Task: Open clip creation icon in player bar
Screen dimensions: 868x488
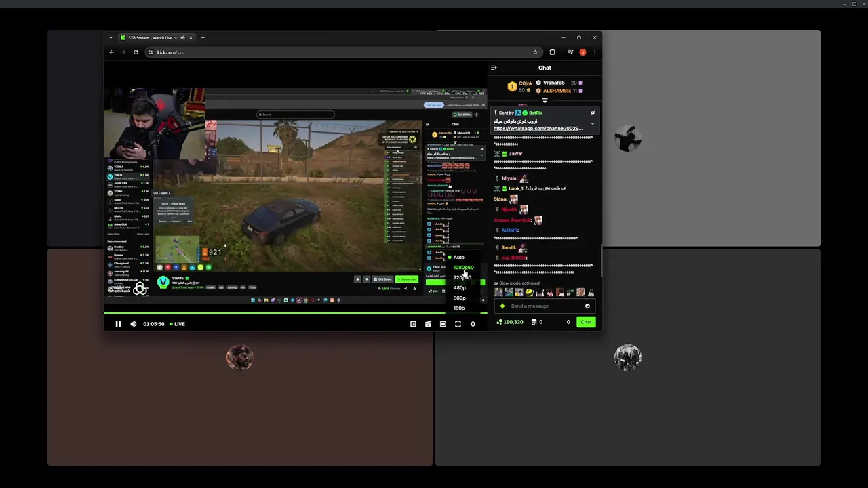Action: (x=428, y=324)
